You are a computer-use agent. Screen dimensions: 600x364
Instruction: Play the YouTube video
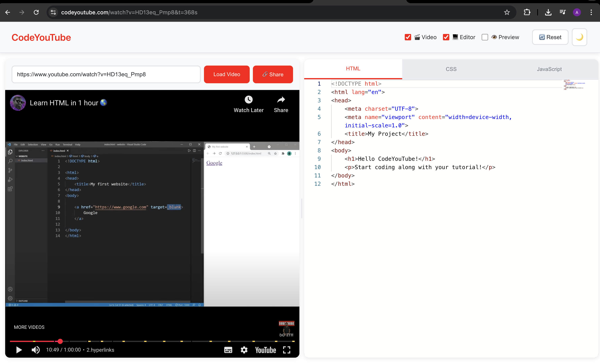click(19, 350)
